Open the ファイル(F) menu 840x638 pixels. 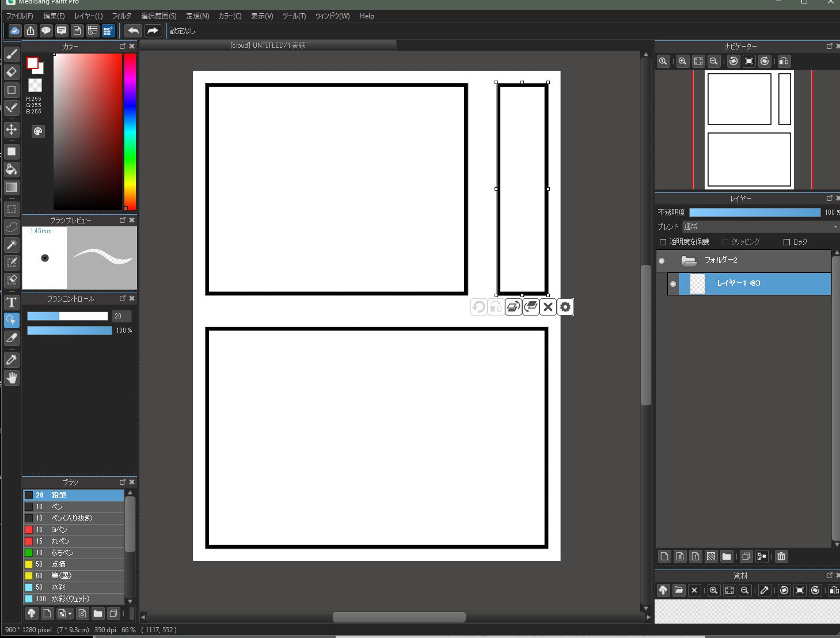click(x=20, y=16)
